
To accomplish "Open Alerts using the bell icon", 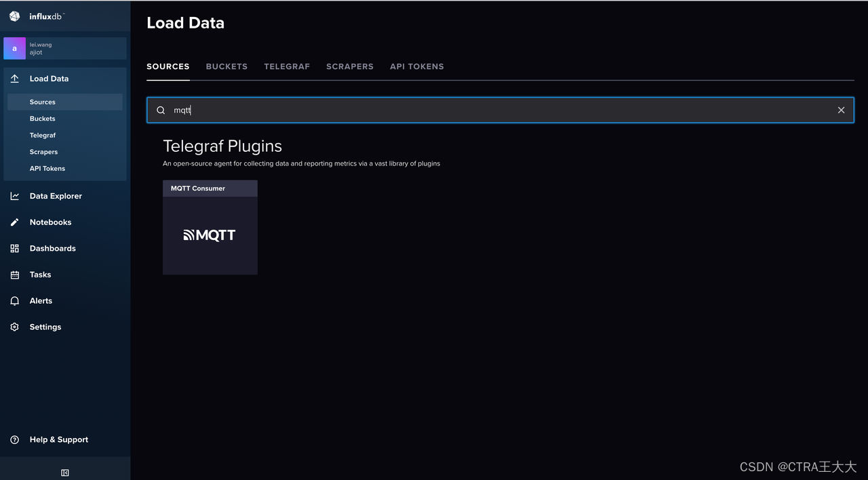I will (x=14, y=300).
